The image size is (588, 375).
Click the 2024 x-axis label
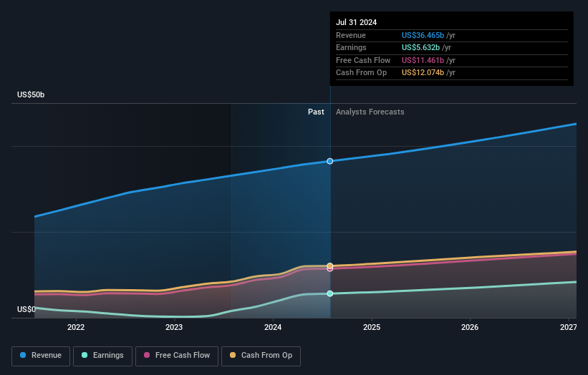[273, 327]
